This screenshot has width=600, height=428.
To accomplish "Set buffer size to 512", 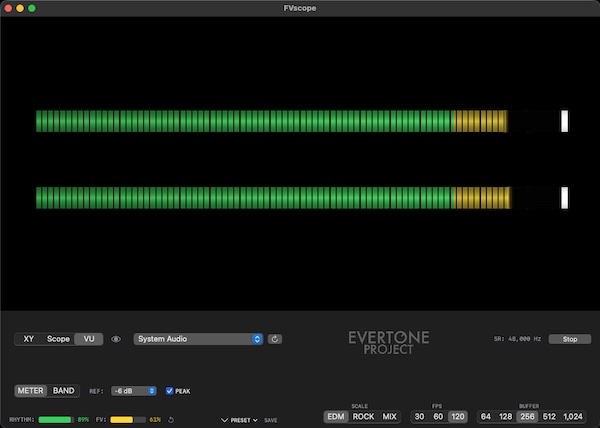I will 549,417.
